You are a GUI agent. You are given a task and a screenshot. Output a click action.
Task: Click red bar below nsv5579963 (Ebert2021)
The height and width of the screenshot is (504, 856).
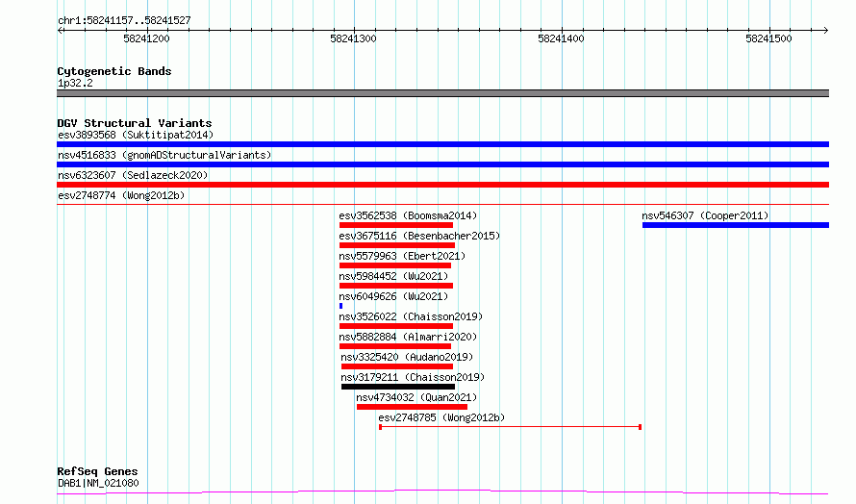click(395, 265)
